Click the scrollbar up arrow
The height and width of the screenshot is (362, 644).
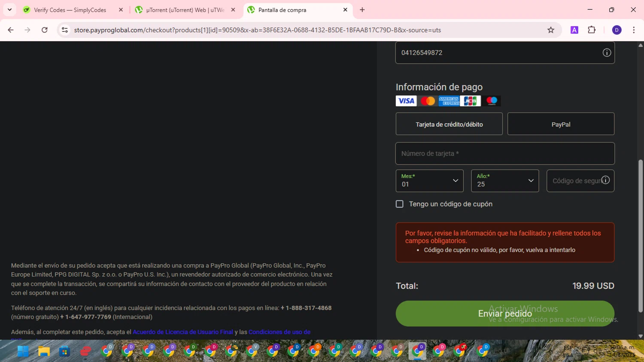click(641, 45)
